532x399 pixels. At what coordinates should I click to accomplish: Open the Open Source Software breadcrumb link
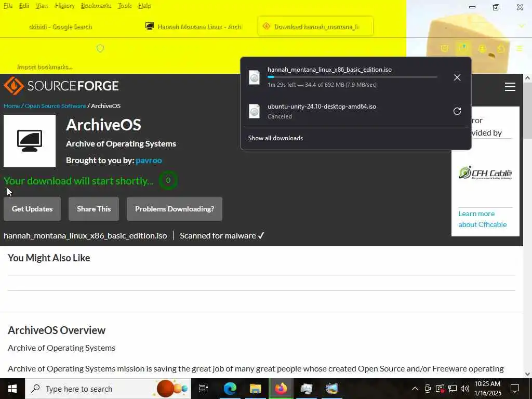55,106
